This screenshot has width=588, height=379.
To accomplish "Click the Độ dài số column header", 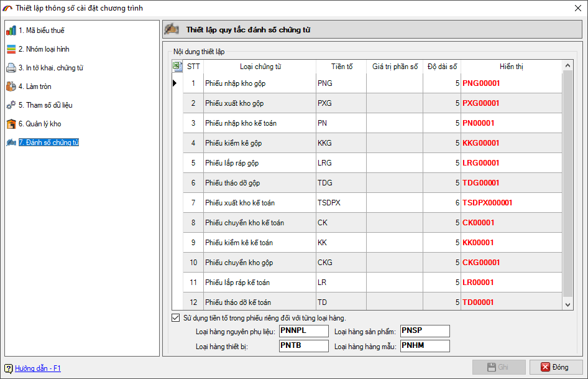I will coord(442,67).
